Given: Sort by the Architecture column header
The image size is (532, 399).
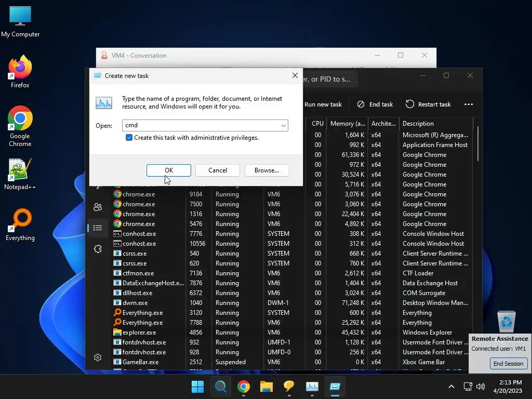Looking at the screenshot, I should (x=383, y=124).
